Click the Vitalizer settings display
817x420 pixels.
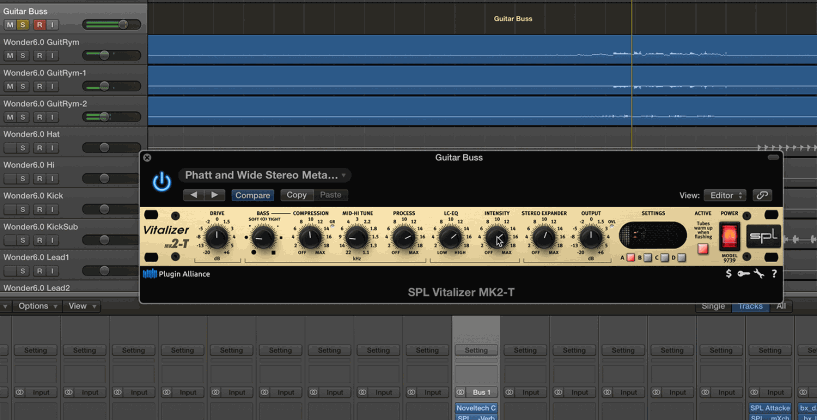click(x=653, y=235)
